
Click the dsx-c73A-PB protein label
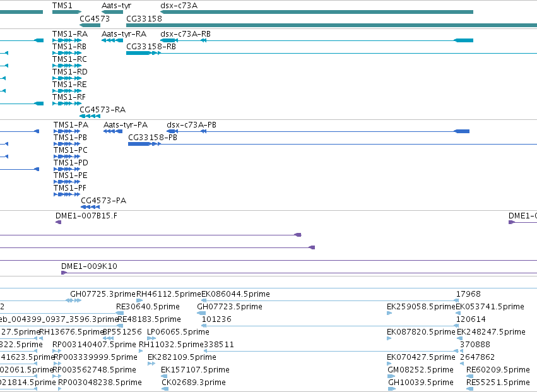pos(191,125)
